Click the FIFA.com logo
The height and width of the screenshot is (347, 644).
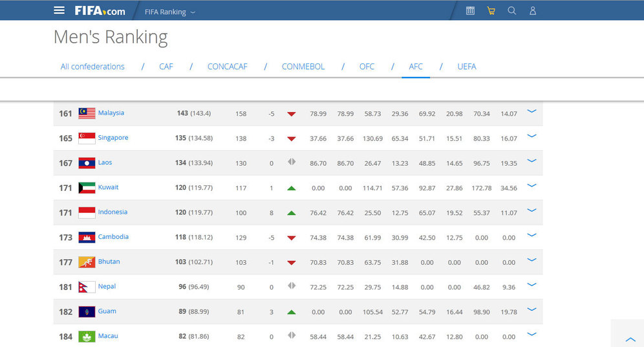(100, 11)
